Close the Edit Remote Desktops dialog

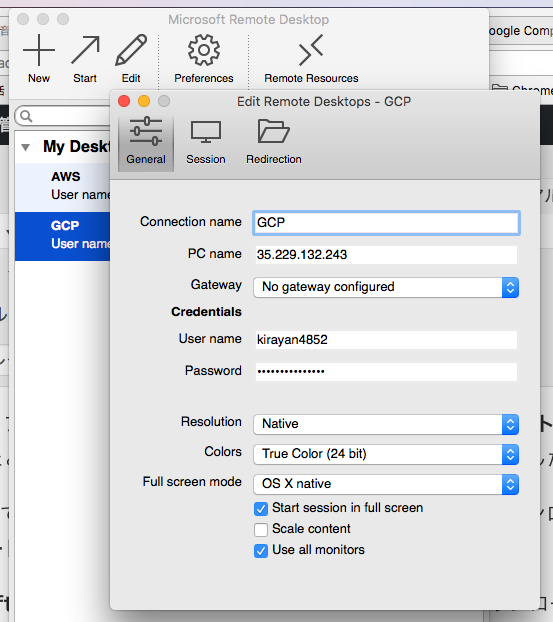coord(124,101)
